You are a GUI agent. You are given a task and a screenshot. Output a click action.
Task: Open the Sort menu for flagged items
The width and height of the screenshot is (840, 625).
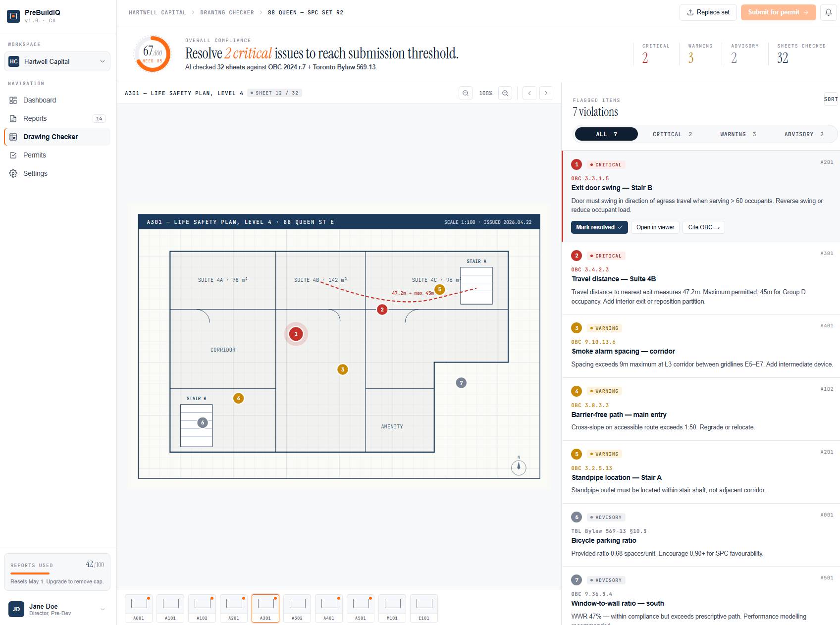pos(831,99)
